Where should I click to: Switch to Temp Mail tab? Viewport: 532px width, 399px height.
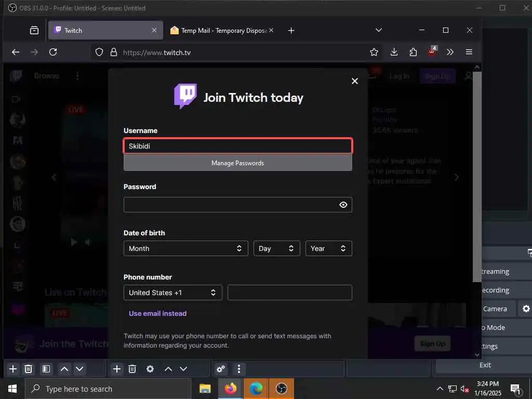(222, 30)
